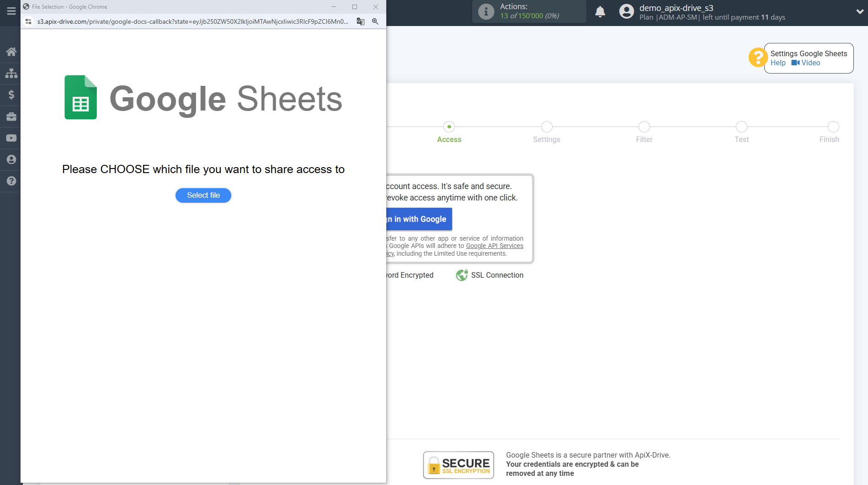Click the Select file button
Image resolution: width=868 pixels, height=485 pixels.
[x=203, y=195]
